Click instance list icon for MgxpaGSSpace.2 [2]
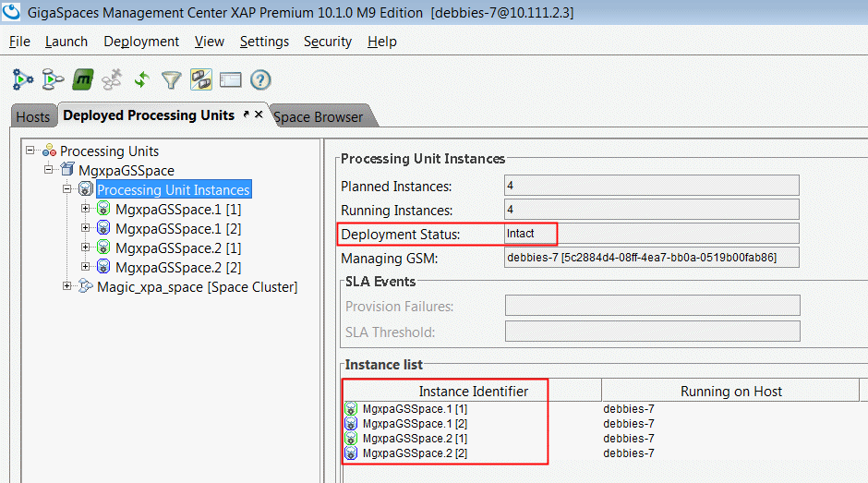This screenshot has width=868, height=483. point(351,453)
